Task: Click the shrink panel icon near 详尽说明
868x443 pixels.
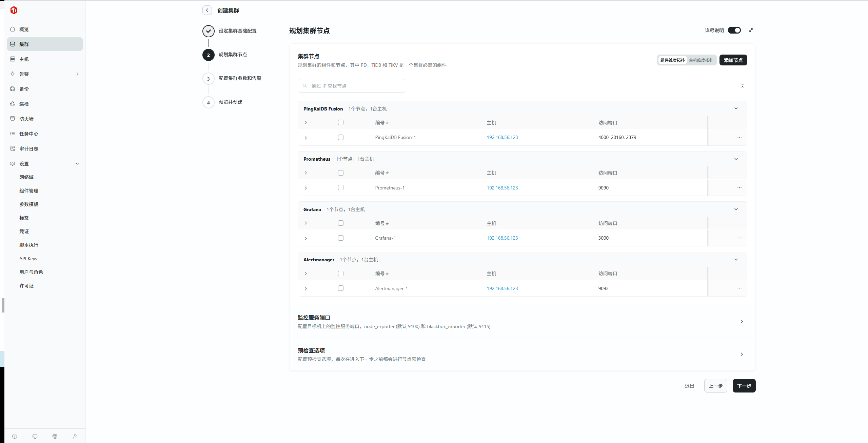Action: click(x=751, y=30)
